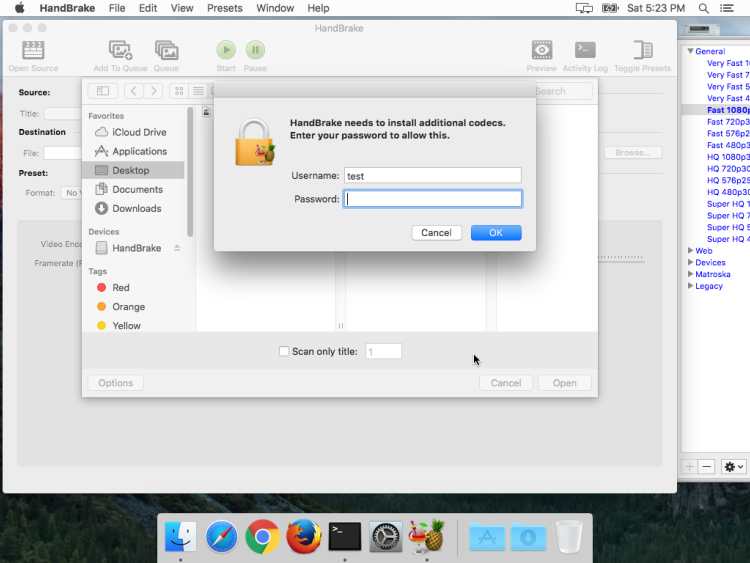Viewport: 750px width, 563px height.
Task: Expand the Matroska presets group
Action: point(690,274)
